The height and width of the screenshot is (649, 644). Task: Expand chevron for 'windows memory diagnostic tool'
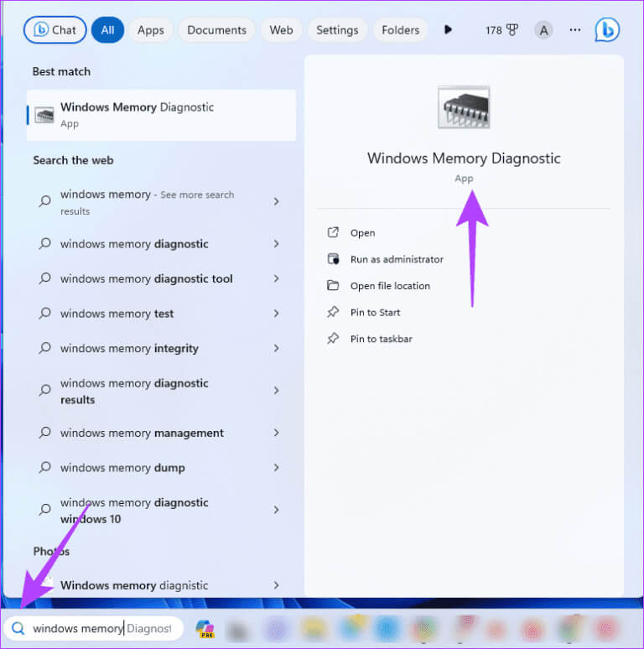pos(276,278)
